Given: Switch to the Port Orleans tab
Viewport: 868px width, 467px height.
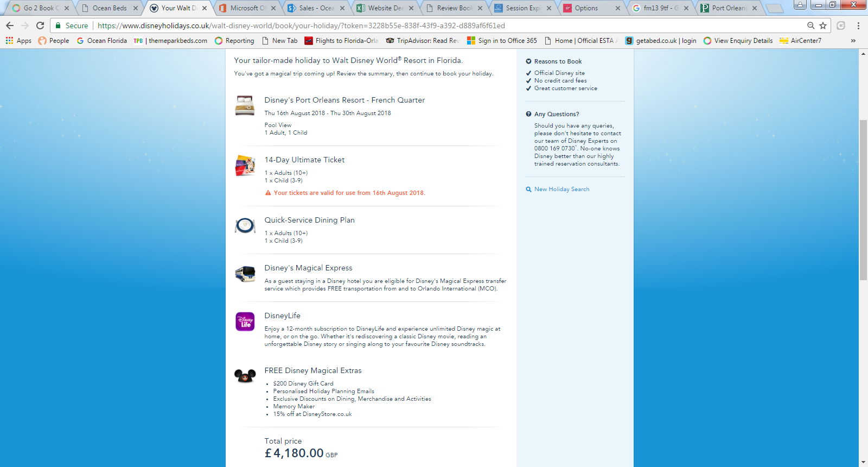Looking at the screenshot, I should pyautogui.click(x=728, y=8).
